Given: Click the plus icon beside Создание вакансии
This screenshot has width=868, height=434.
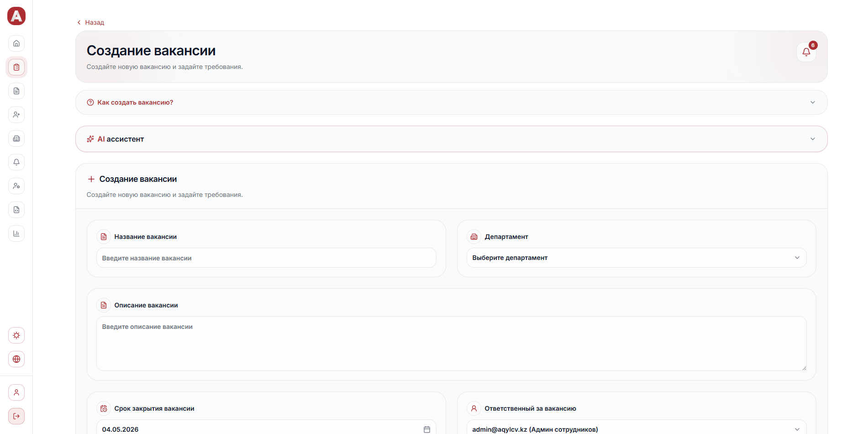Looking at the screenshot, I should click(91, 179).
